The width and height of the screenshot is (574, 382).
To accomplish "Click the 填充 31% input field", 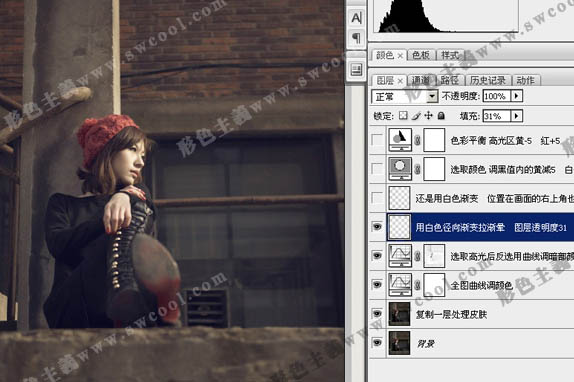I will pos(497,116).
